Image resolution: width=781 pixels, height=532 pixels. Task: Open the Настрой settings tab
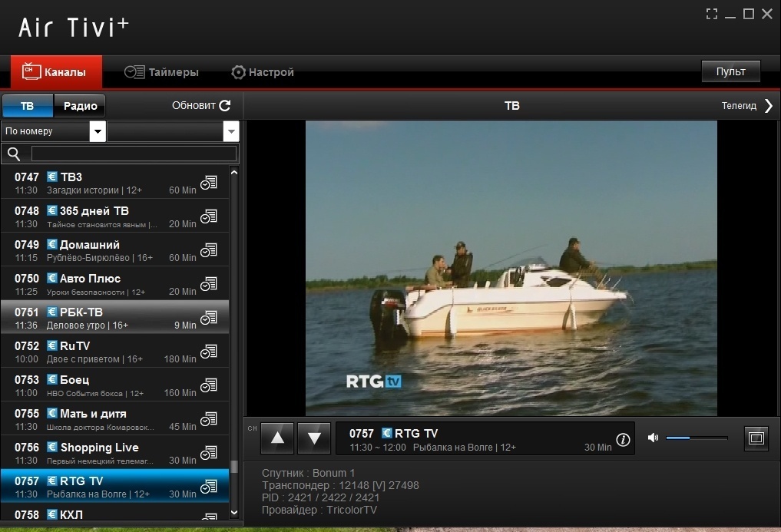click(x=263, y=72)
